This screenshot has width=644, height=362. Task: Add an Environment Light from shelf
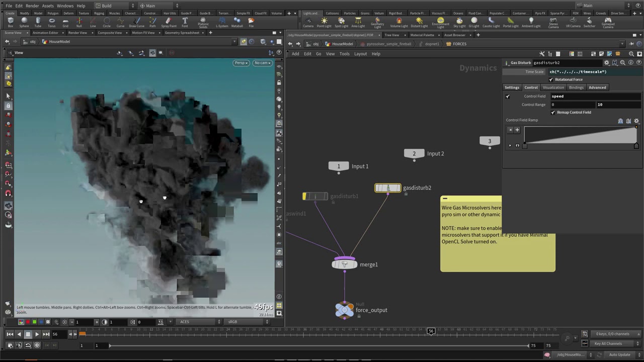(441, 23)
